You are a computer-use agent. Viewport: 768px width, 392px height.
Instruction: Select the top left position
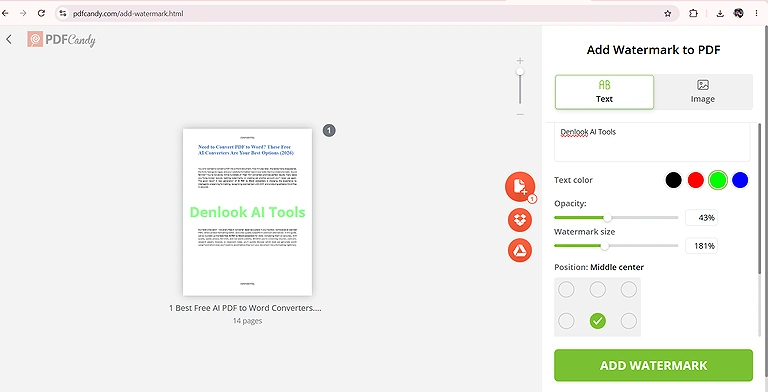click(566, 290)
